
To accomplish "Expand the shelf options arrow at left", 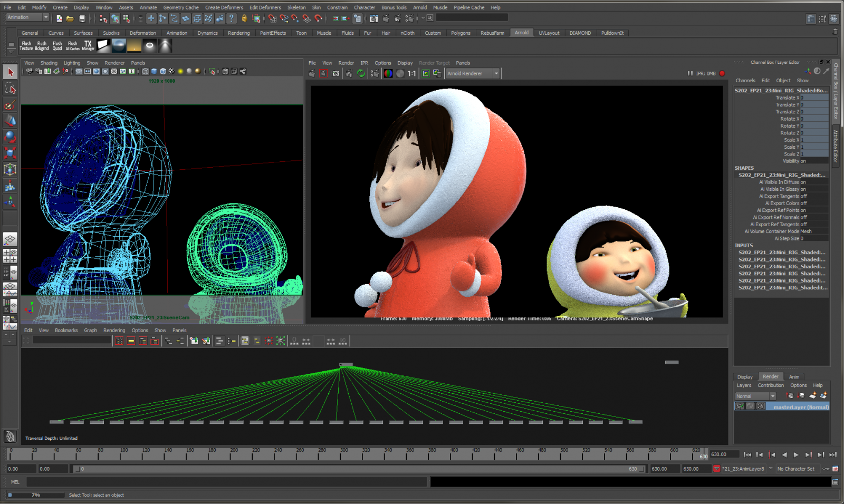I will [x=11, y=52].
